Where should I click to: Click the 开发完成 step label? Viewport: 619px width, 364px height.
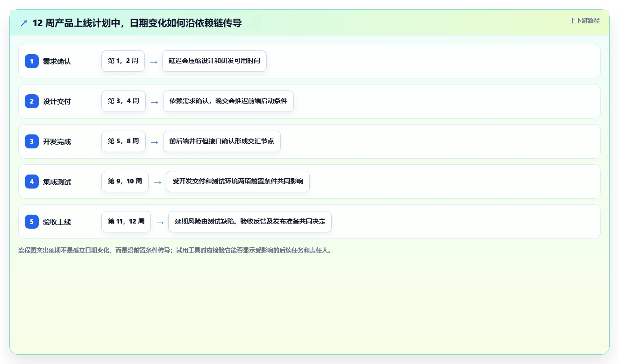pyautogui.click(x=57, y=142)
